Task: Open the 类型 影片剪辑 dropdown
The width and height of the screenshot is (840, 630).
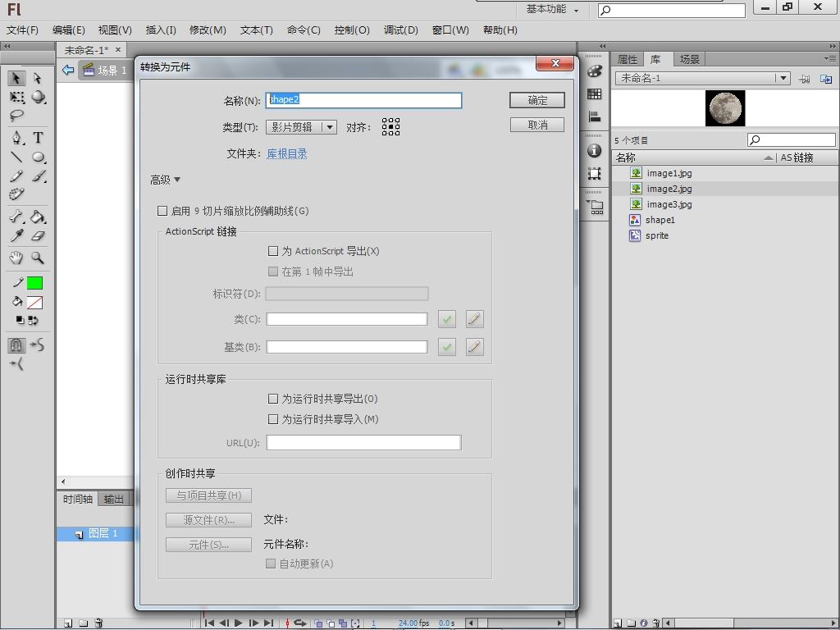Action: click(x=302, y=127)
